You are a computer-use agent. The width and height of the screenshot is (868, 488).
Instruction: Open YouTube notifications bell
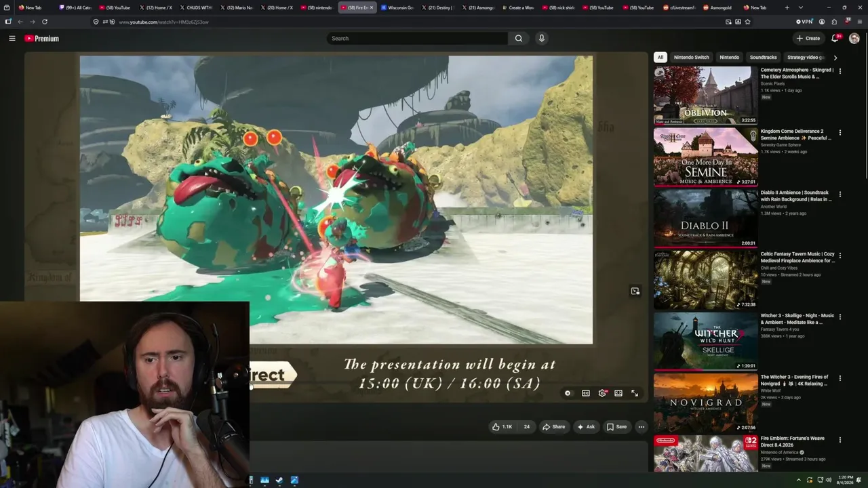point(835,39)
